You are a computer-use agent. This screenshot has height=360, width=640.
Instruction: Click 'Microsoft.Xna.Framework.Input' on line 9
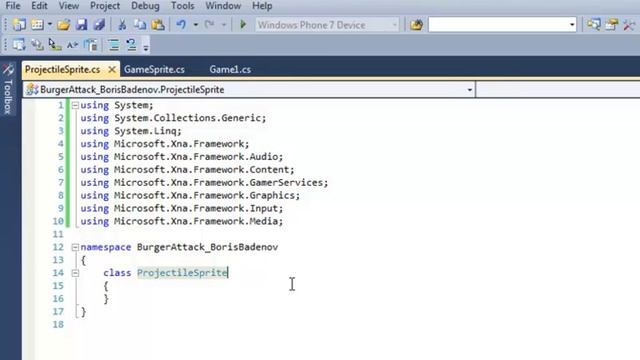pos(196,209)
